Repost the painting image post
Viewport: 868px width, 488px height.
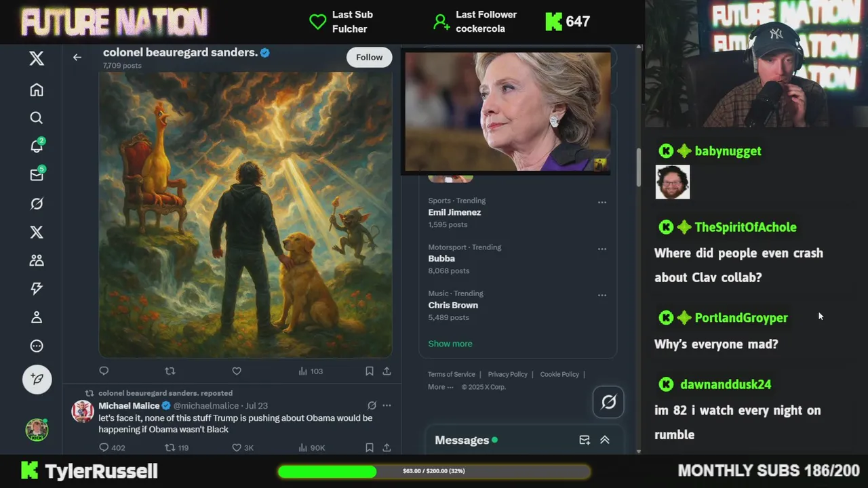click(x=170, y=371)
